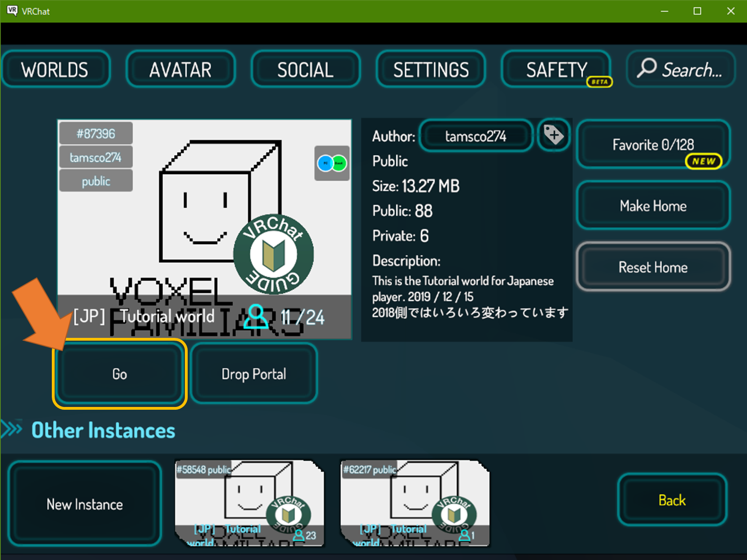The width and height of the screenshot is (747, 560).
Task: Click the player count icon on world thumbnail
Action: (x=258, y=316)
